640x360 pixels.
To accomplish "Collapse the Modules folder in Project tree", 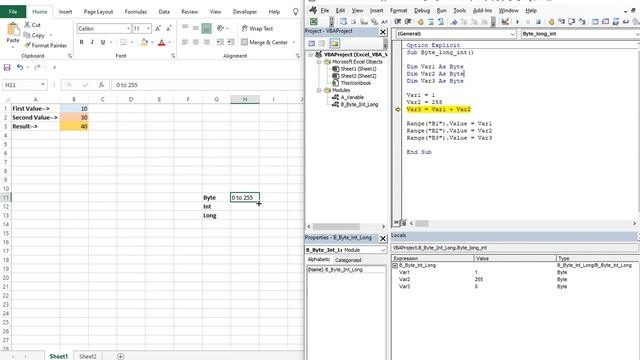I will point(319,90).
